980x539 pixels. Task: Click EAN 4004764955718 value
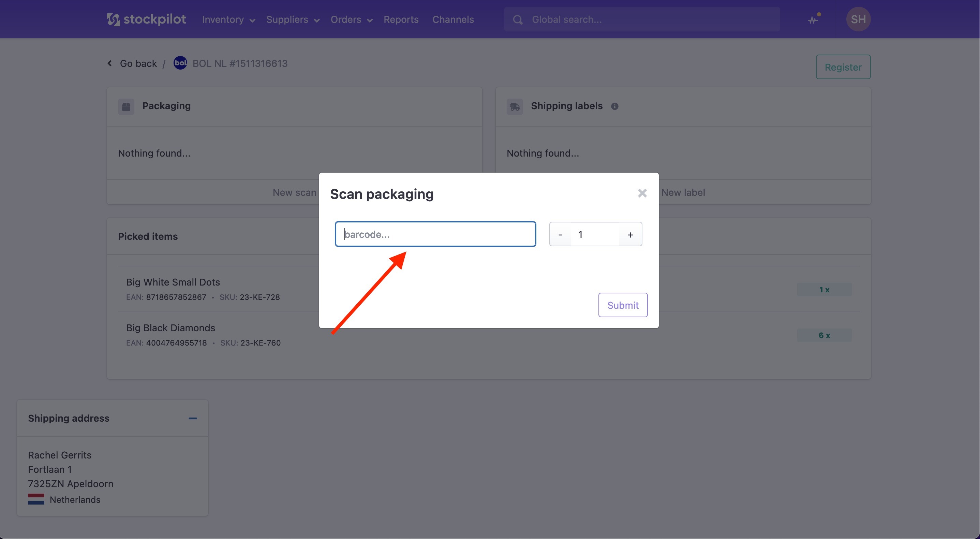coord(177,343)
